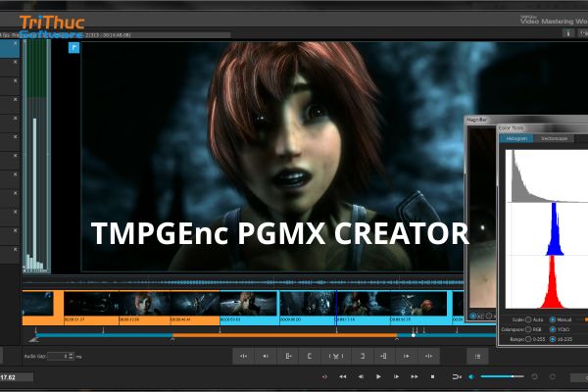Move to the selection end in the edit toolbar

click(383, 356)
